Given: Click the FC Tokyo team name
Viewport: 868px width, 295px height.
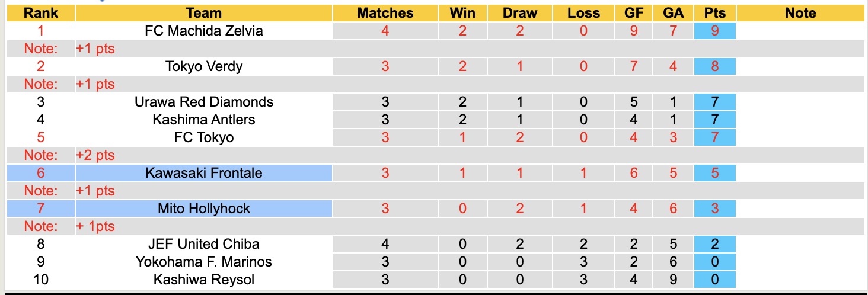Looking at the screenshot, I should (203, 137).
